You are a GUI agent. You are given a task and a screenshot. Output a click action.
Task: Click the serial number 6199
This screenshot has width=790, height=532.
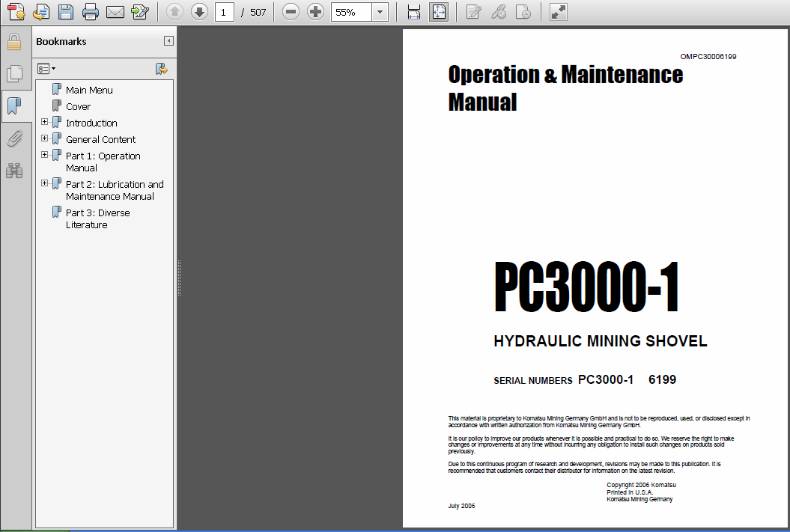coord(662,379)
